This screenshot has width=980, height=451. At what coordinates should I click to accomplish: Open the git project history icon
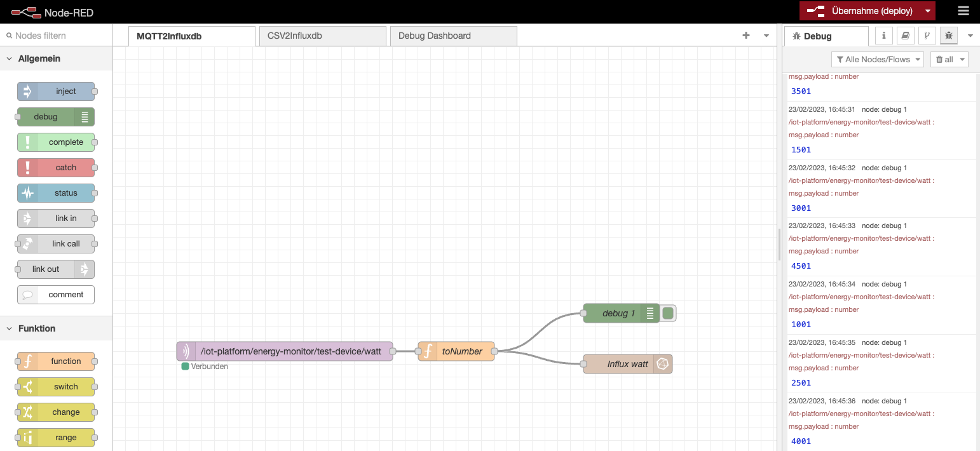click(x=927, y=36)
